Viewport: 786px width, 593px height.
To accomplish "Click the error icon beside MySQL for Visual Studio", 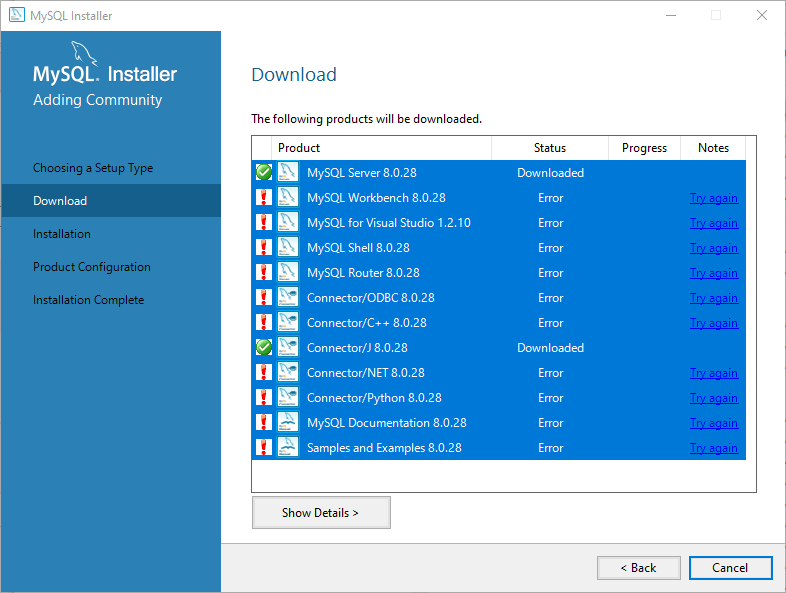I will pyautogui.click(x=264, y=223).
